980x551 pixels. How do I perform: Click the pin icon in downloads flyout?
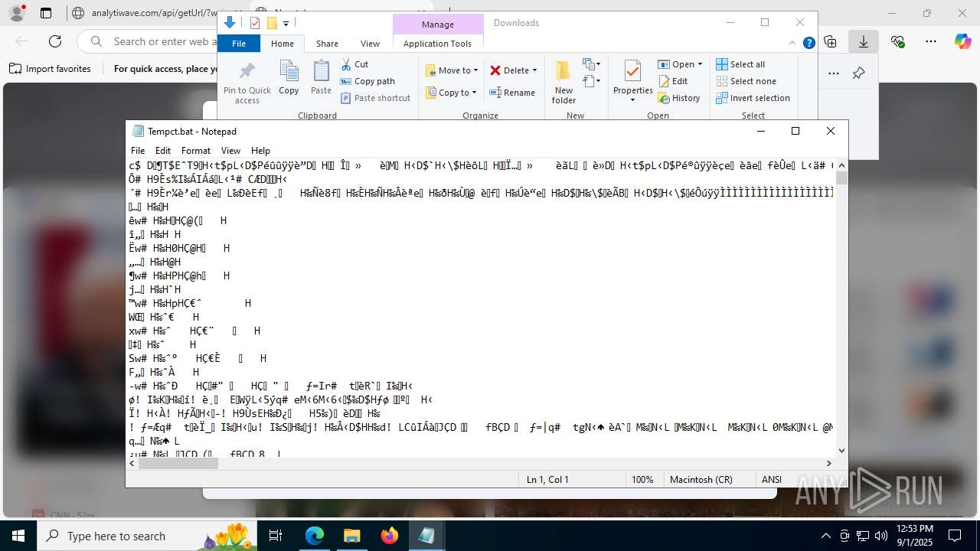click(859, 73)
